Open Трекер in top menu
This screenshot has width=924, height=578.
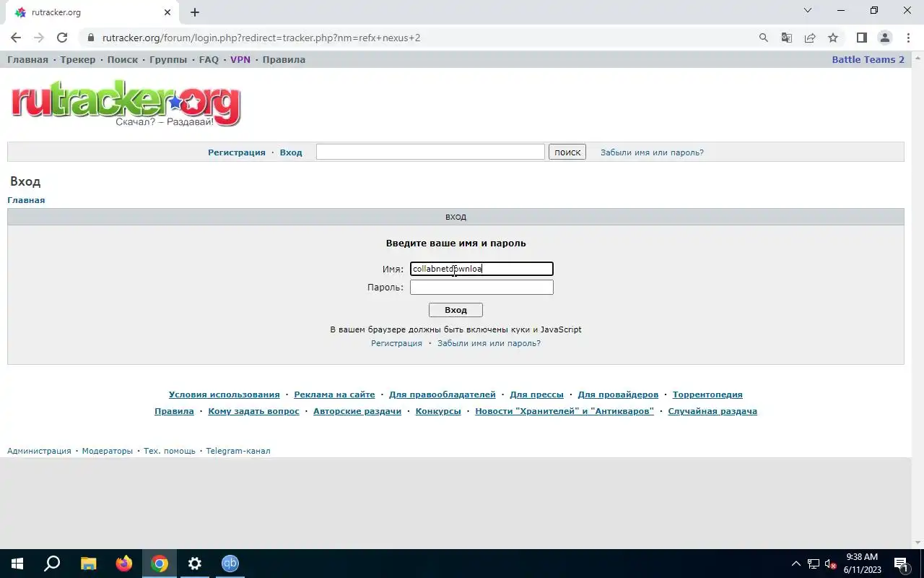[x=78, y=59]
